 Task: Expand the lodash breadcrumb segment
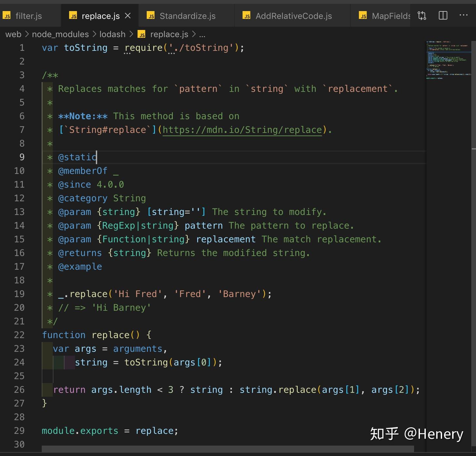point(112,34)
